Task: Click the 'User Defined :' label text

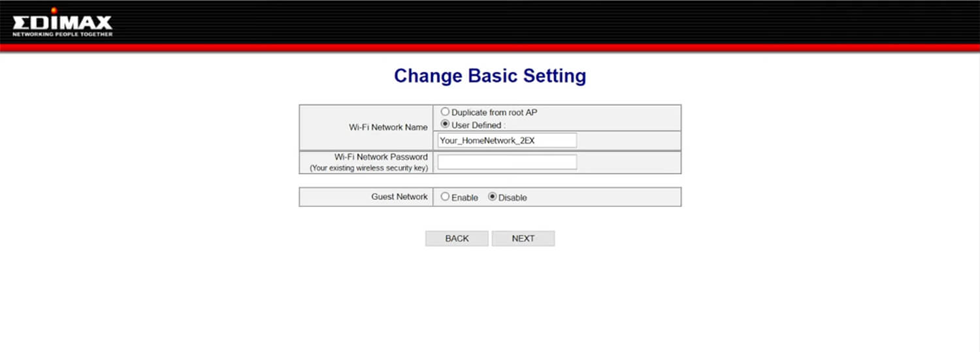Action: pos(478,125)
